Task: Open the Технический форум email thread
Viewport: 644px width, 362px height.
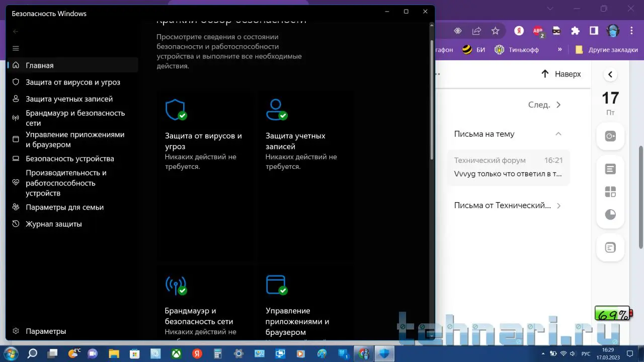Action: point(508,167)
